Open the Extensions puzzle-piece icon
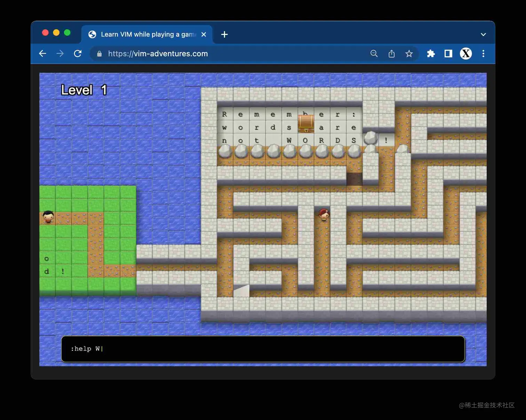Viewport: 526px width, 420px height. [431, 54]
